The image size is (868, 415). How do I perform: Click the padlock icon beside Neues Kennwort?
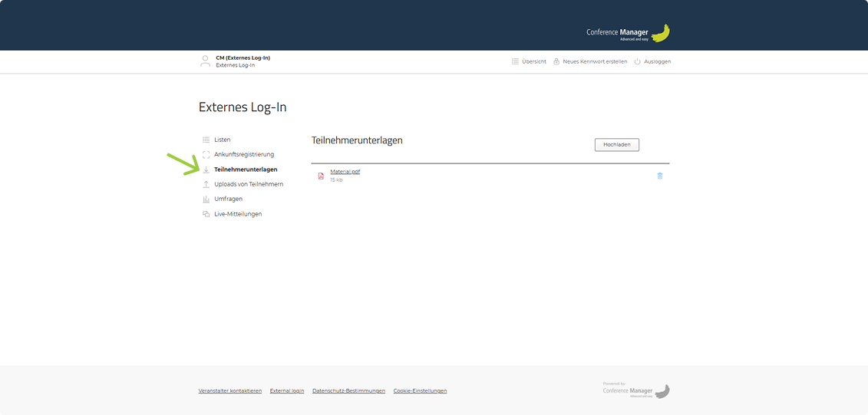click(x=556, y=61)
